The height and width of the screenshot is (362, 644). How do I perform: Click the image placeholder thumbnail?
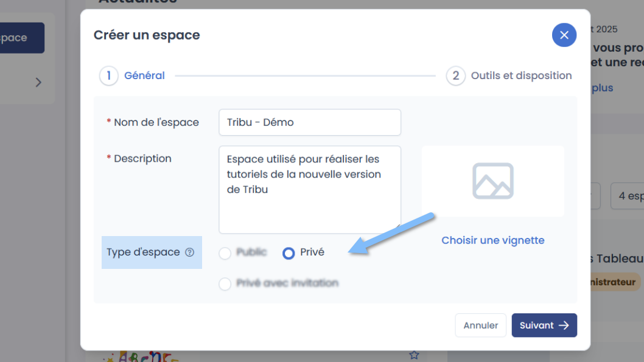pos(493,181)
